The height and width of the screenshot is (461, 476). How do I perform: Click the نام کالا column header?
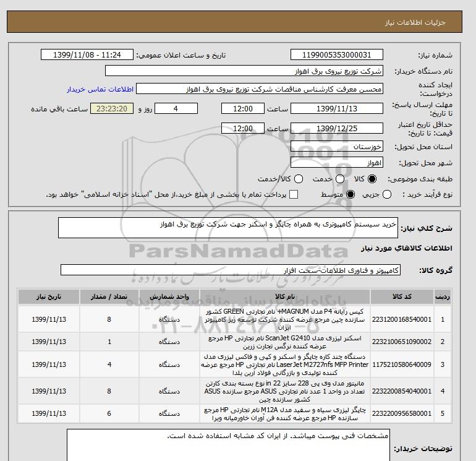pyautogui.click(x=285, y=296)
